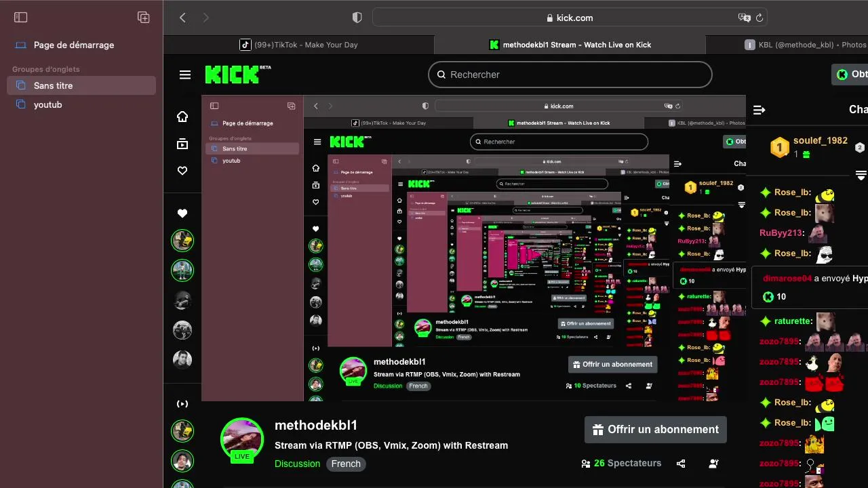Screen dimensions: 868x488
Task: Switch to the KBL (@methode_kbl) Photos tab
Action: [787, 45]
